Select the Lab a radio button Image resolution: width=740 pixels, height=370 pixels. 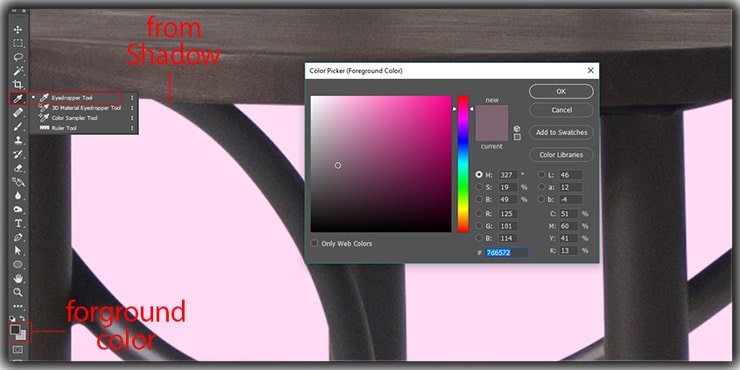click(x=541, y=187)
